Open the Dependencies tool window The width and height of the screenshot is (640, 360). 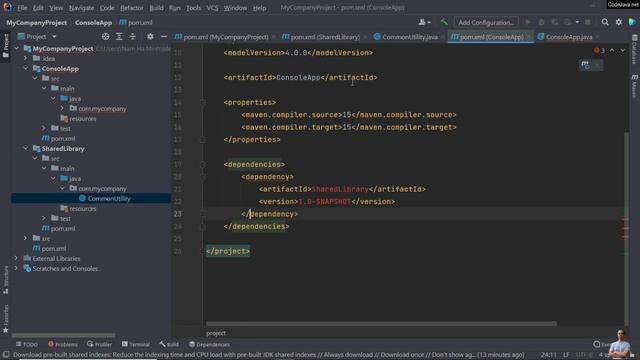(x=209, y=344)
